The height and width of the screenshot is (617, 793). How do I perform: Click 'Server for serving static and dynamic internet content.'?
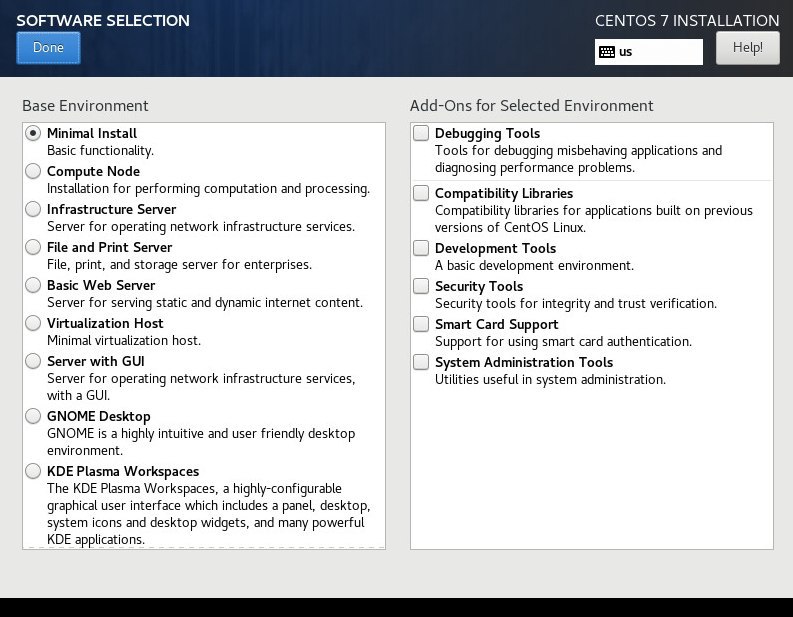205,302
